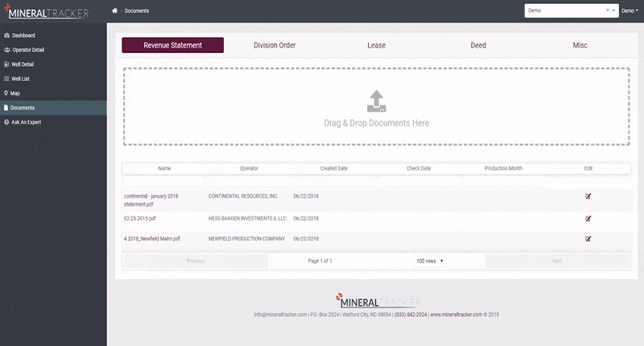644x346 pixels.
Task: Click the Previous page button
Action: click(196, 261)
